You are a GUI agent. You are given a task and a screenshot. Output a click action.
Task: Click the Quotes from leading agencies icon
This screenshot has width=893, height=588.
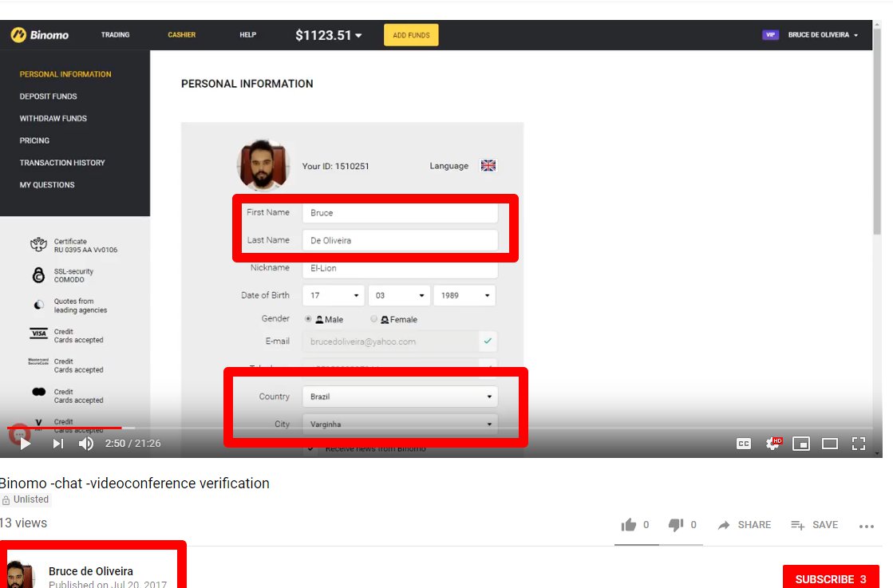click(x=38, y=305)
